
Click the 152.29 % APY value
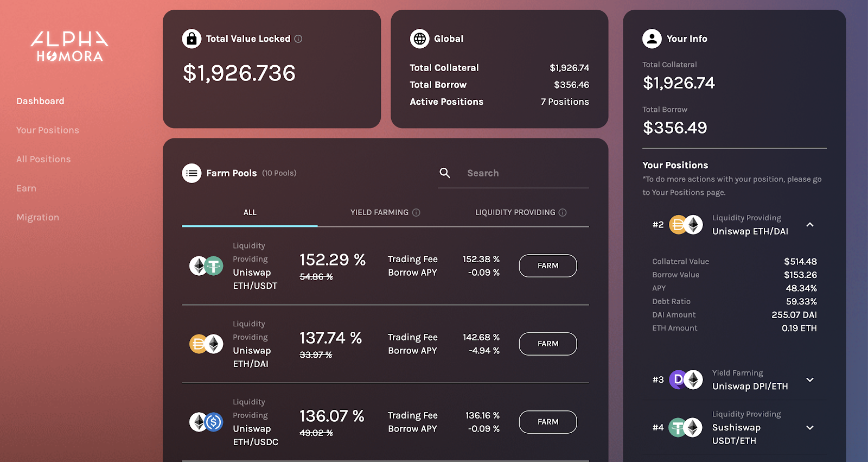[x=333, y=260]
